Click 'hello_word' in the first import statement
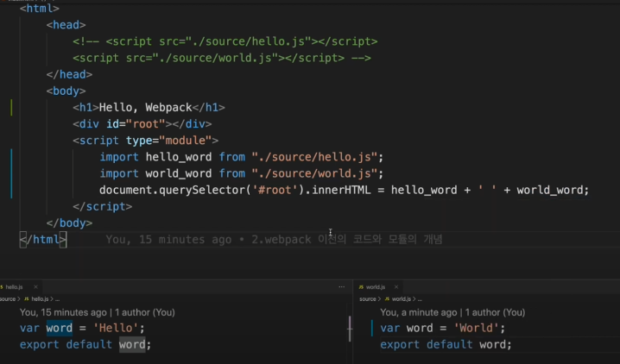The width and height of the screenshot is (620, 364). (x=179, y=157)
